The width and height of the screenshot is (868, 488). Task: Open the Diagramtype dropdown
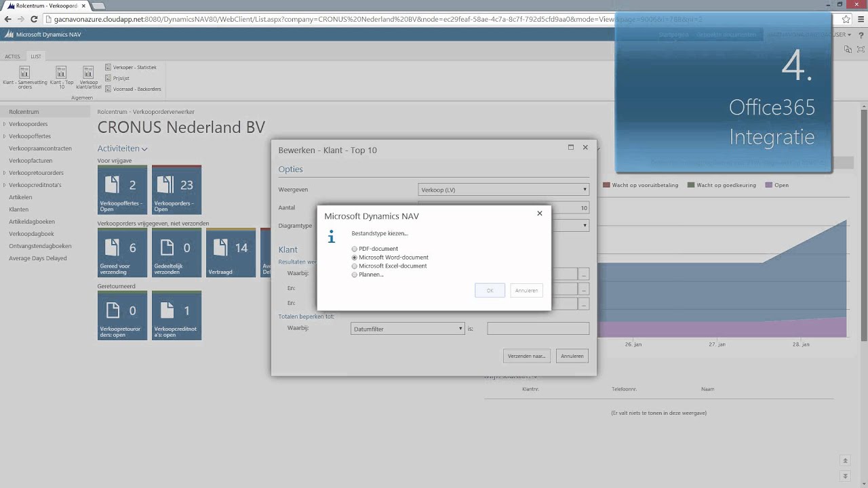[x=585, y=225]
